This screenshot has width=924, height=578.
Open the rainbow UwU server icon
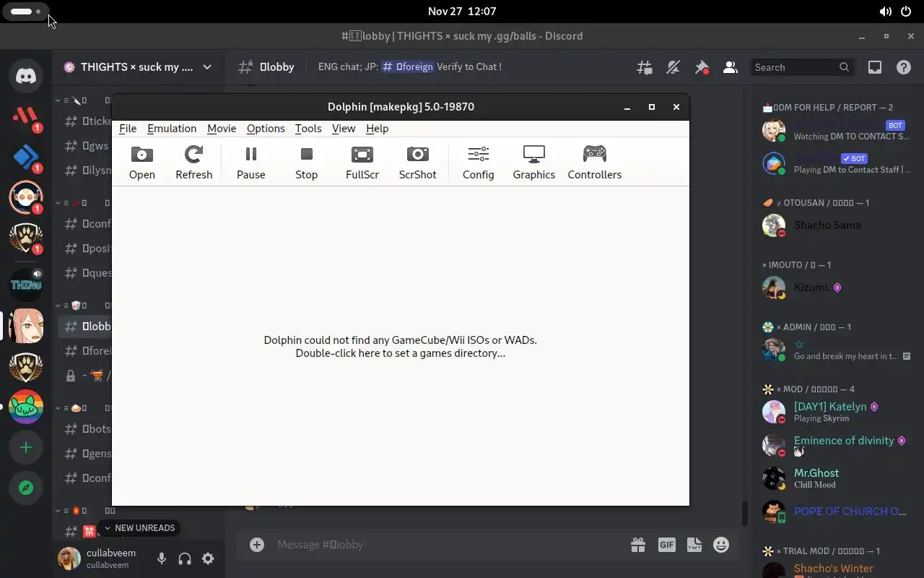[26, 407]
